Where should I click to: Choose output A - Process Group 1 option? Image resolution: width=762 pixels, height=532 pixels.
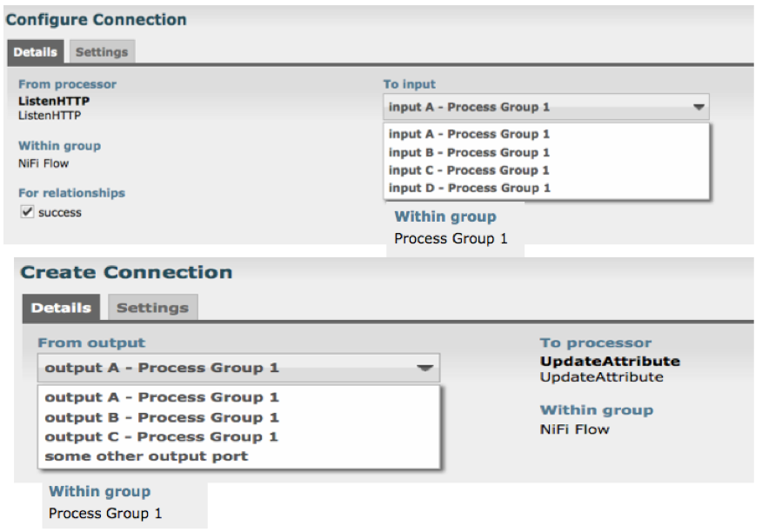tap(162, 397)
